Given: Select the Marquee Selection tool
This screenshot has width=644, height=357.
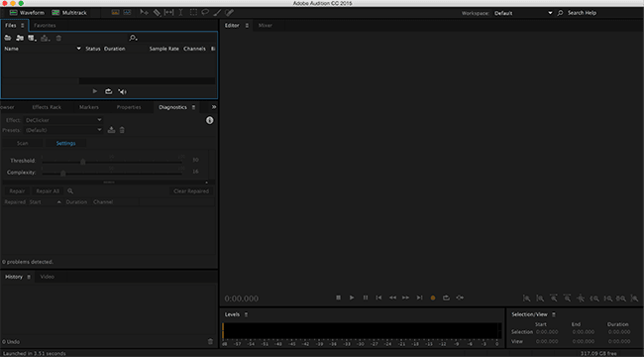Looking at the screenshot, I should [193, 12].
